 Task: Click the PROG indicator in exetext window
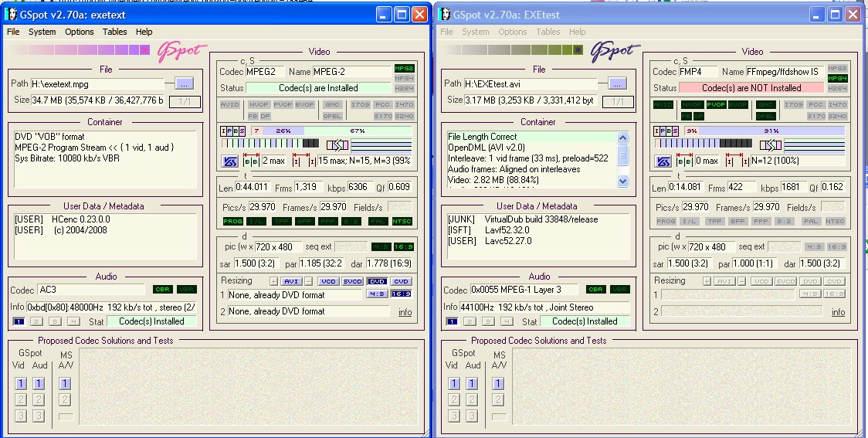click(233, 221)
